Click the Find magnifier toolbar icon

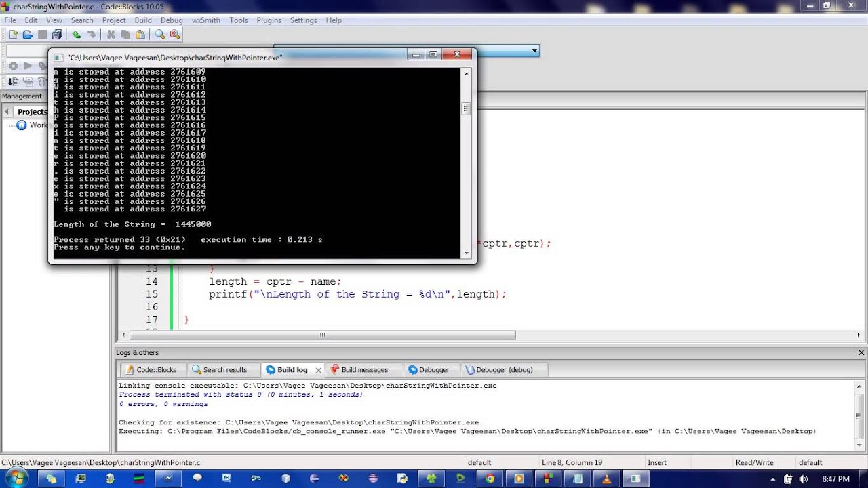point(159,34)
